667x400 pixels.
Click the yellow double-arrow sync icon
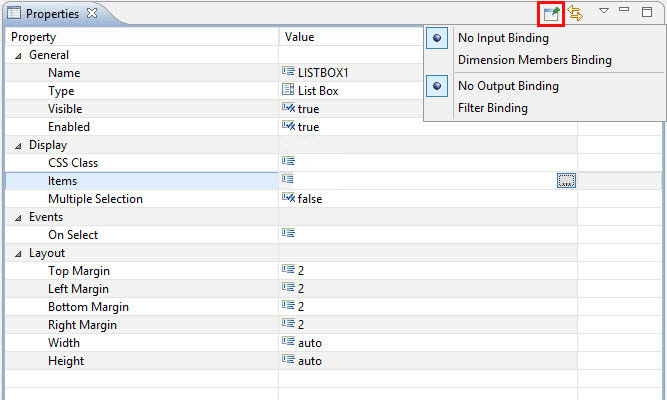576,13
